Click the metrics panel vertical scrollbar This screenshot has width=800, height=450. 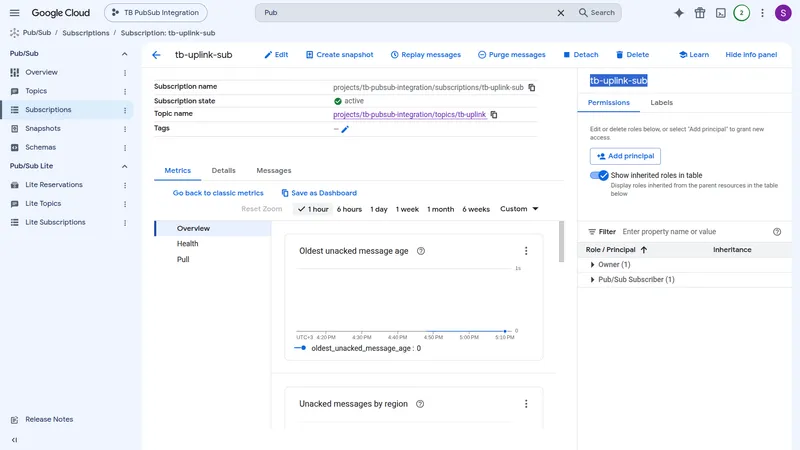[562, 241]
